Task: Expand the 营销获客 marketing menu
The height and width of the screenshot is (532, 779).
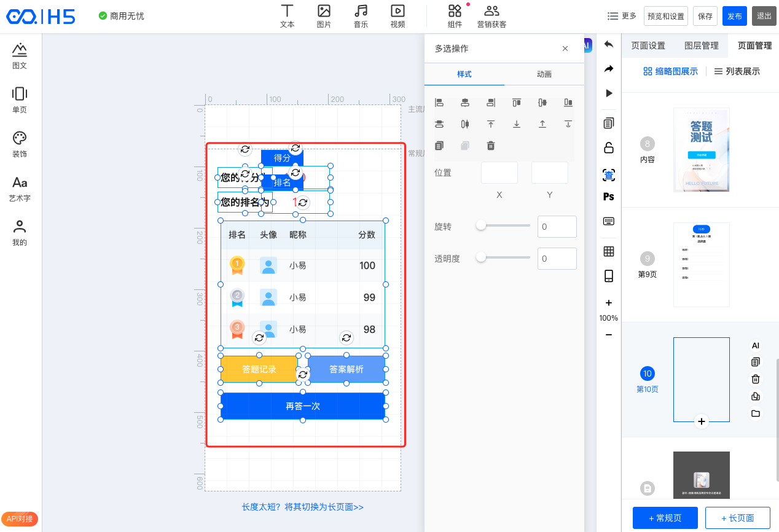Action: pos(491,16)
